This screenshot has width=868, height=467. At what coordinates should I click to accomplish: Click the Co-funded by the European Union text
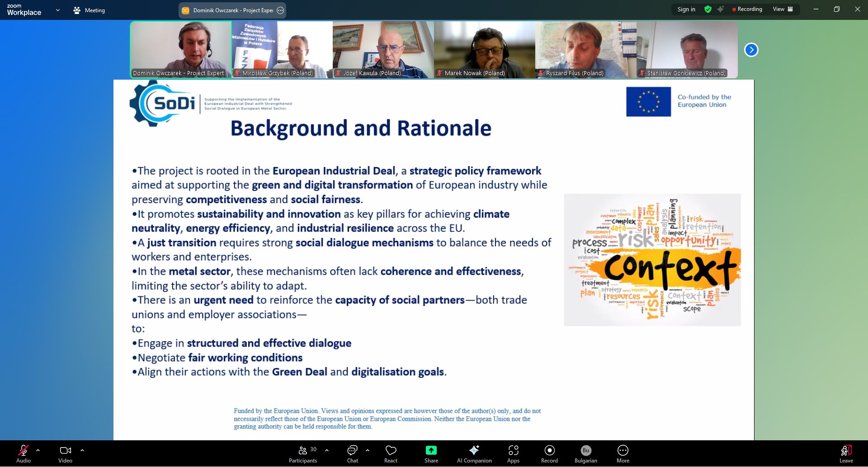coord(704,101)
